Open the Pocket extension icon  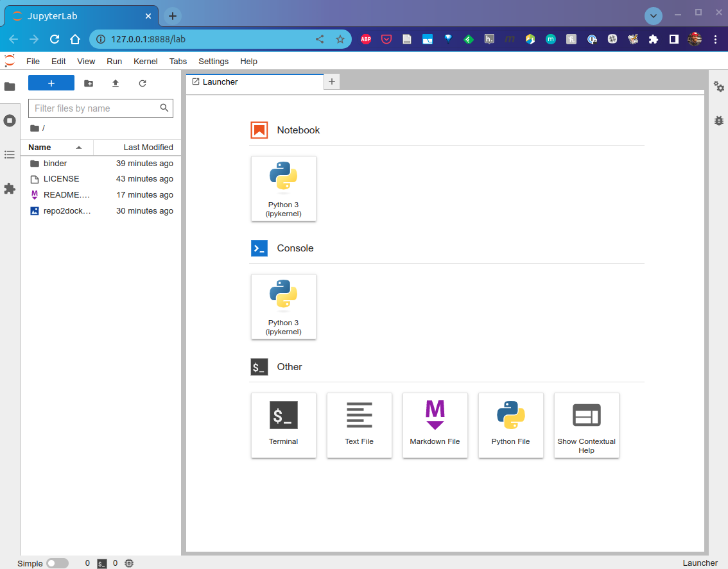point(386,39)
